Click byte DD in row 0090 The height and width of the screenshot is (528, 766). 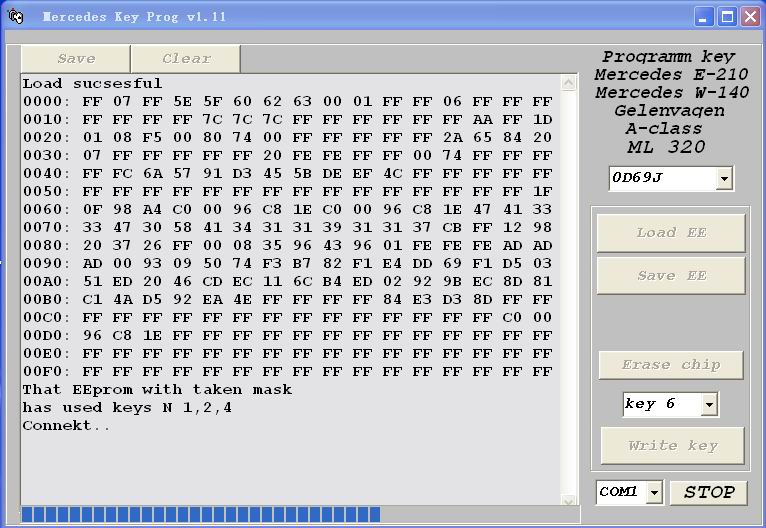point(422,263)
